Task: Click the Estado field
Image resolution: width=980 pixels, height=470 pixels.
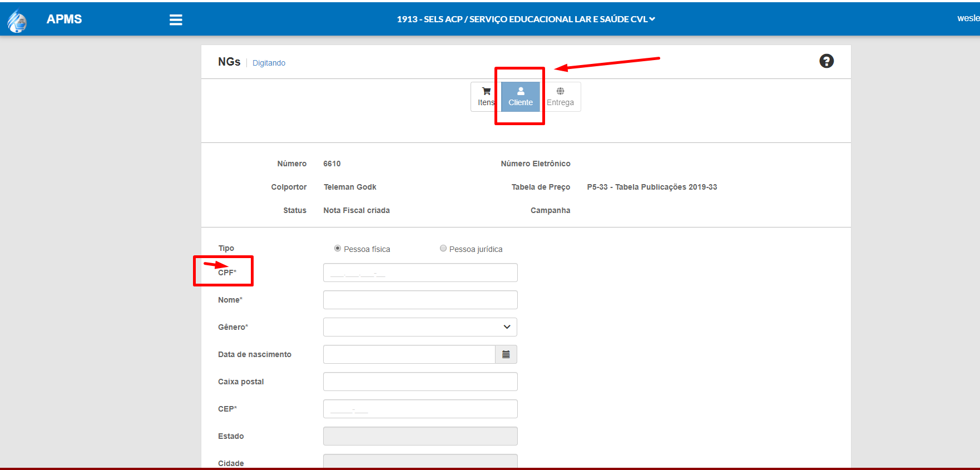Action: coord(420,436)
